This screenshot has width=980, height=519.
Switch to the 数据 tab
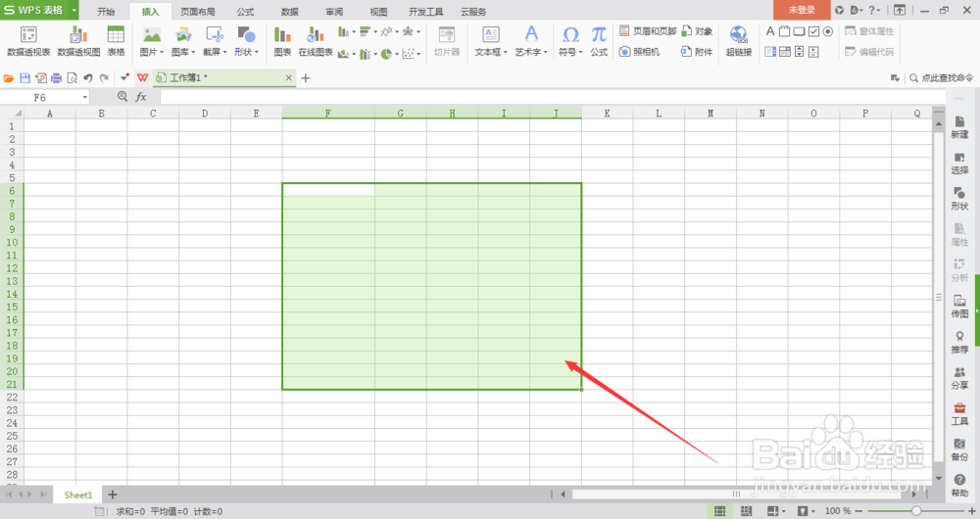(x=289, y=11)
